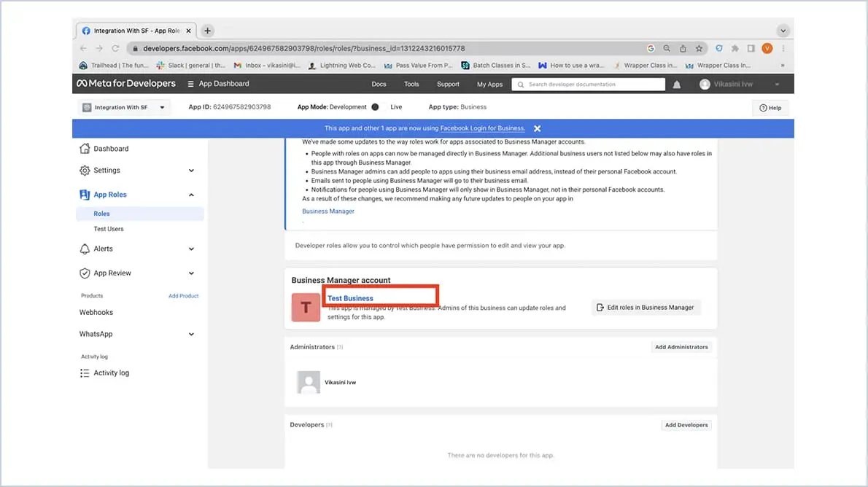Viewport: 868px width, 487px height.
Task: Open Activity log from the sidebar
Action: click(x=112, y=373)
